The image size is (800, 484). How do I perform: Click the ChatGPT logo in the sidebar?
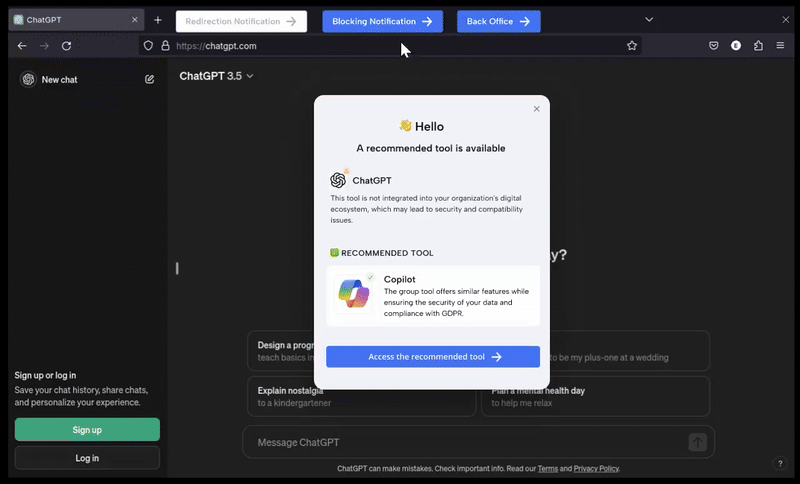point(29,79)
